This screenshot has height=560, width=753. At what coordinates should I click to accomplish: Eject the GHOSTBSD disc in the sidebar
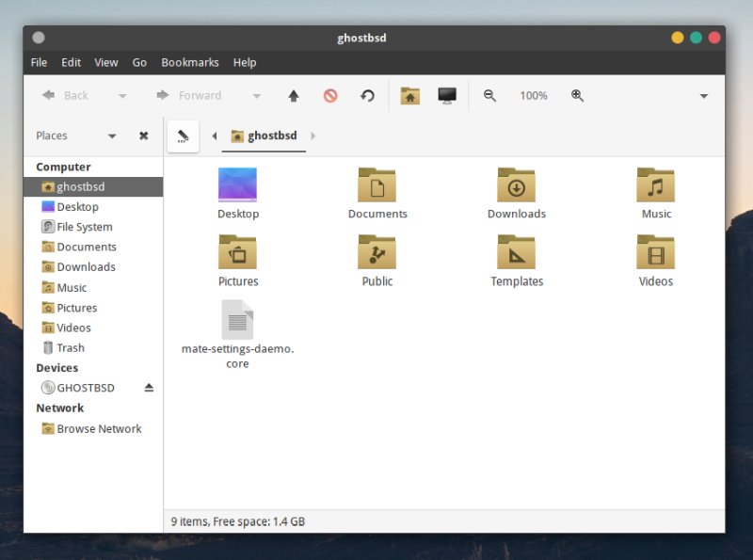click(148, 387)
